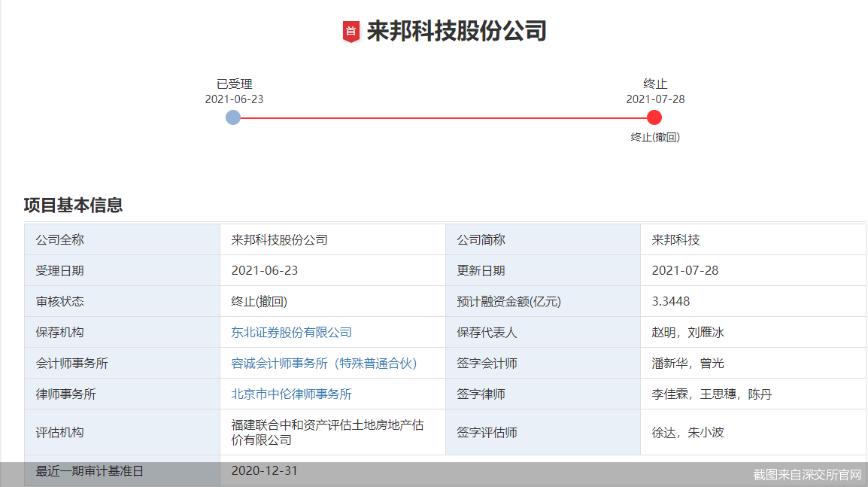The image size is (868, 487).
Task: Click the appraisers value 徐达，朱小波
Action: coord(687,433)
